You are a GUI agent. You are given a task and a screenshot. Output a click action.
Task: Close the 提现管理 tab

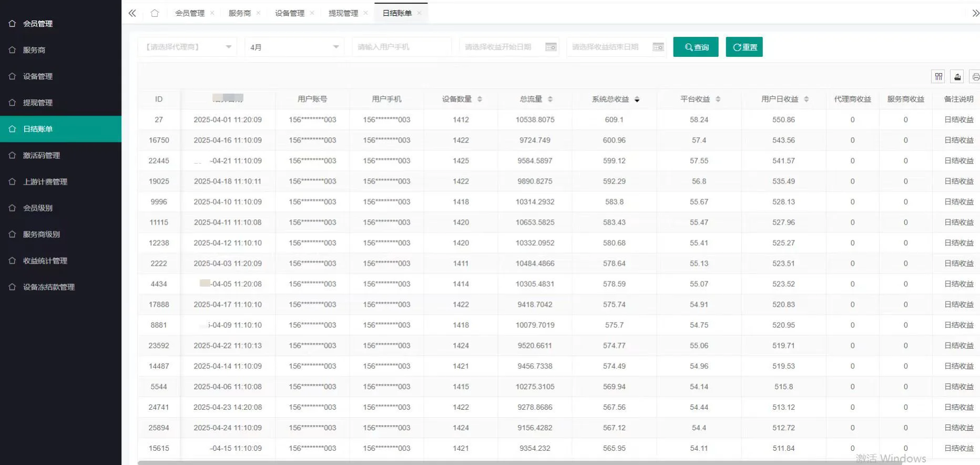pyautogui.click(x=365, y=13)
